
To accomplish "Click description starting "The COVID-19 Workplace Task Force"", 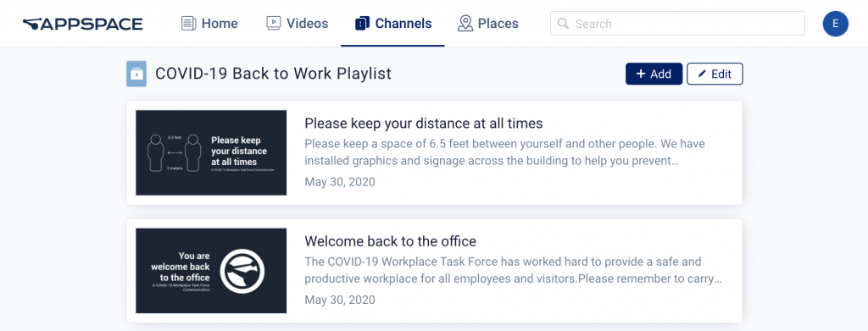I will [x=513, y=270].
